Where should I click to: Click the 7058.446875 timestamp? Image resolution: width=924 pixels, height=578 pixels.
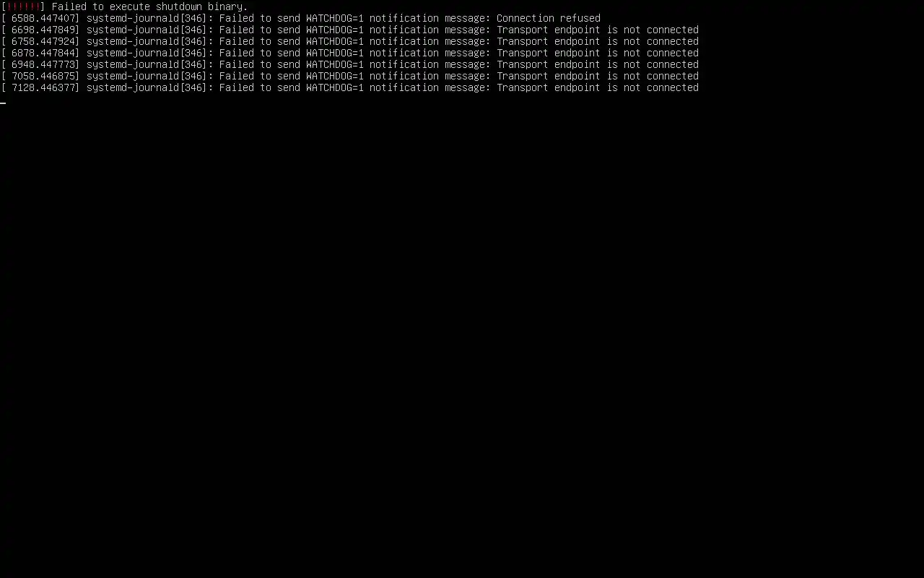click(x=45, y=76)
